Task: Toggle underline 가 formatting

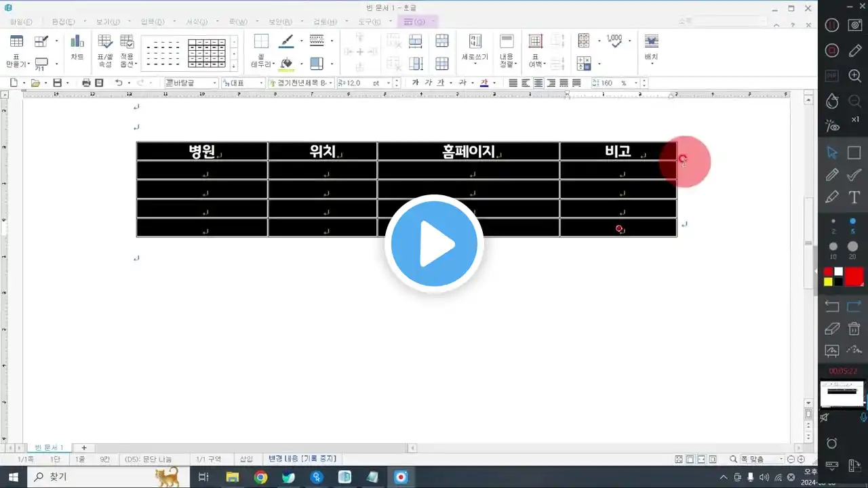Action: pos(440,83)
